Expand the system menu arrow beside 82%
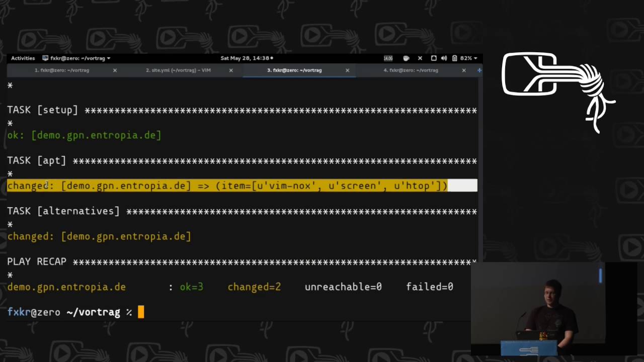Image resolution: width=644 pixels, height=362 pixels. click(475, 58)
